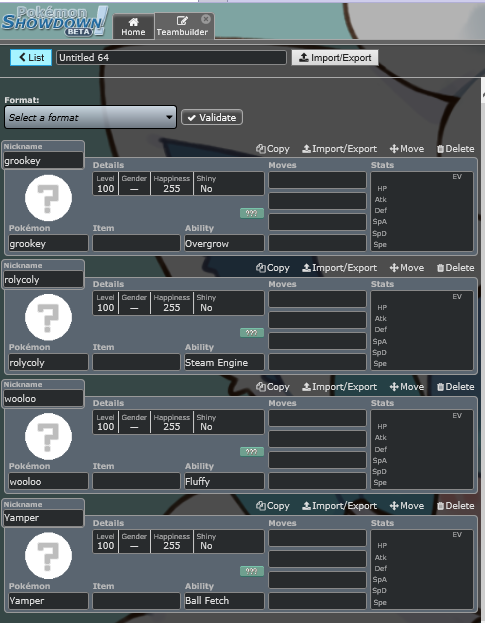Click grookey's question mark sprite

tap(48, 198)
